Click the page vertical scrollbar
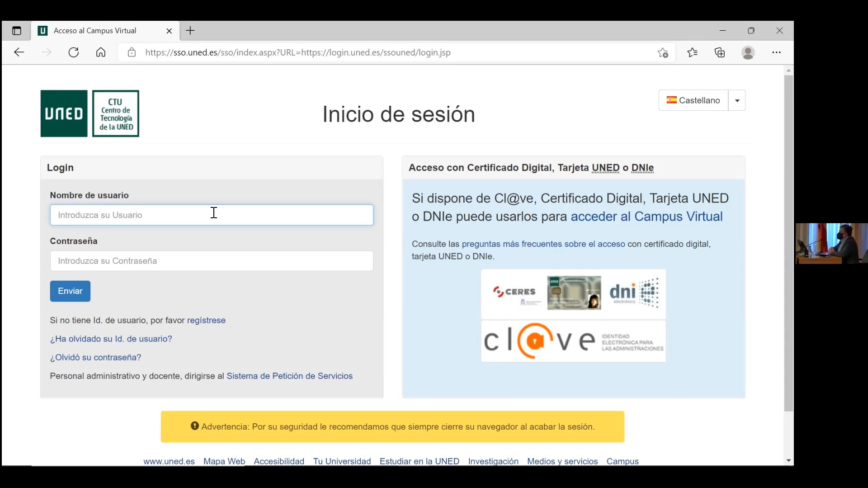Image resolution: width=868 pixels, height=488 pixels. click(x=788, y=244)
